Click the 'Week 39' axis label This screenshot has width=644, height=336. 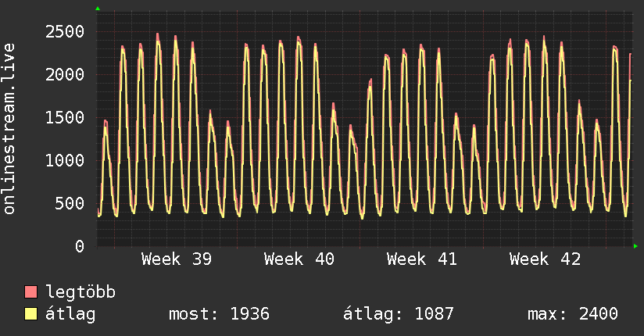click(177, 259)
